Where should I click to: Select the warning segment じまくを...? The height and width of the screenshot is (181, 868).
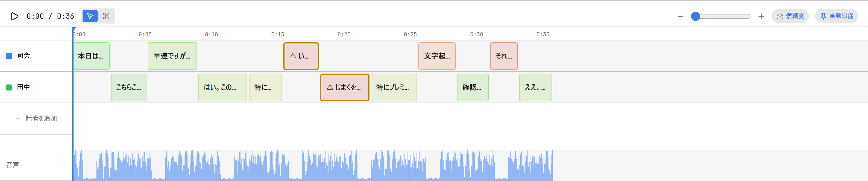point(345,87)
